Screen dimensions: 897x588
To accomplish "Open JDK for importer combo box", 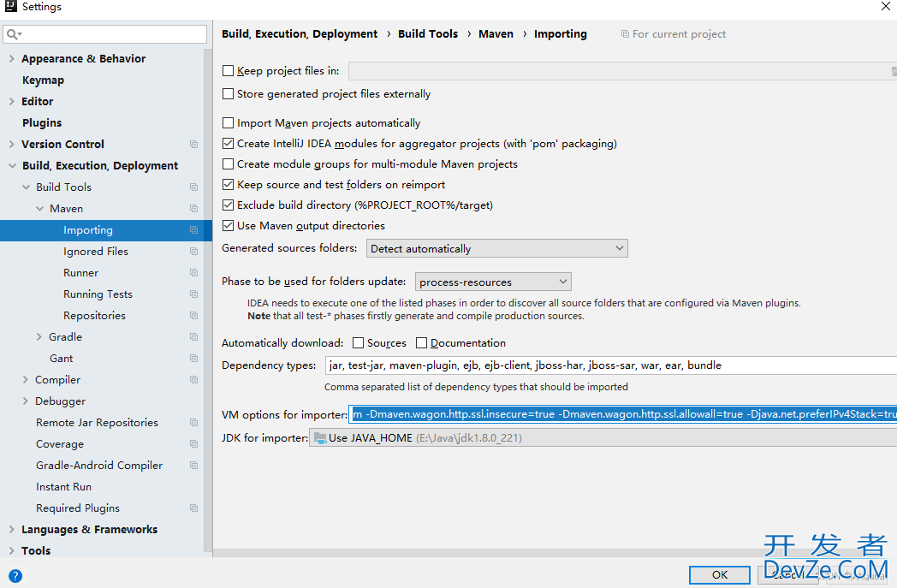I will [603, 438].
